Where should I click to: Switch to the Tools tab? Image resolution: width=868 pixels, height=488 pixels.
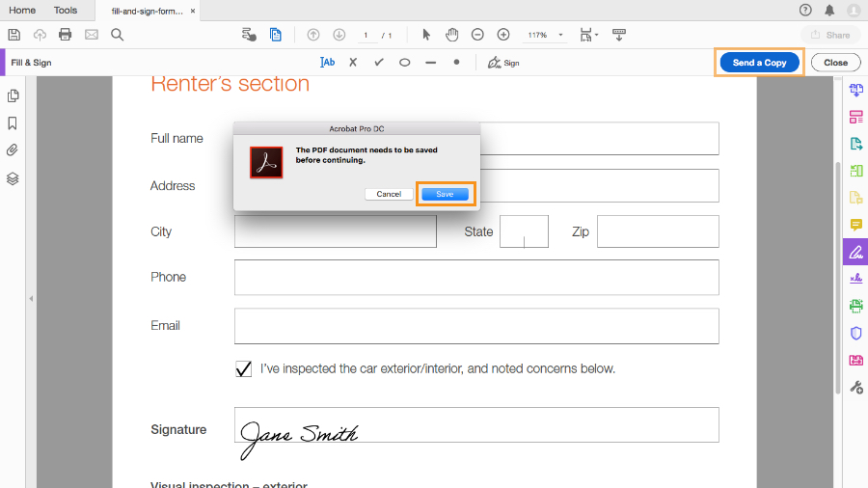(66, 10)
